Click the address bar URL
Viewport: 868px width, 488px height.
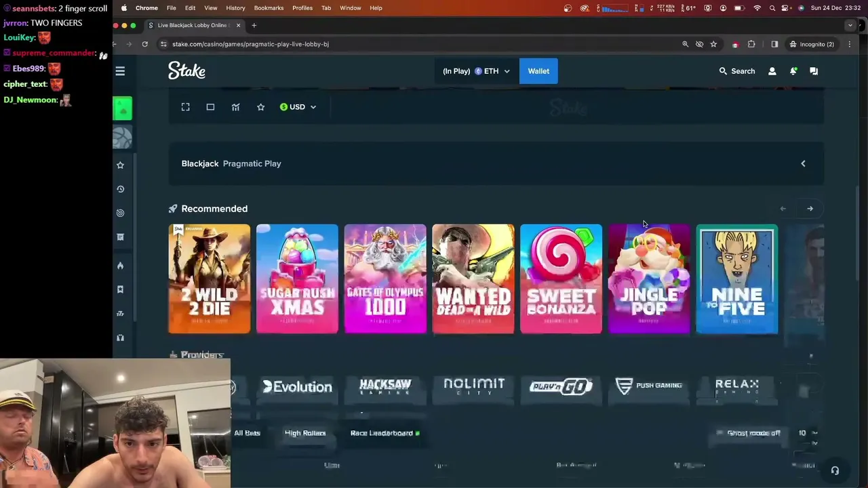250,44
